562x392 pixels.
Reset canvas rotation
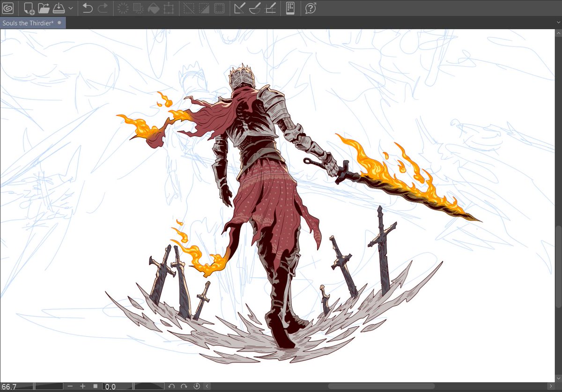click(197, 386)
